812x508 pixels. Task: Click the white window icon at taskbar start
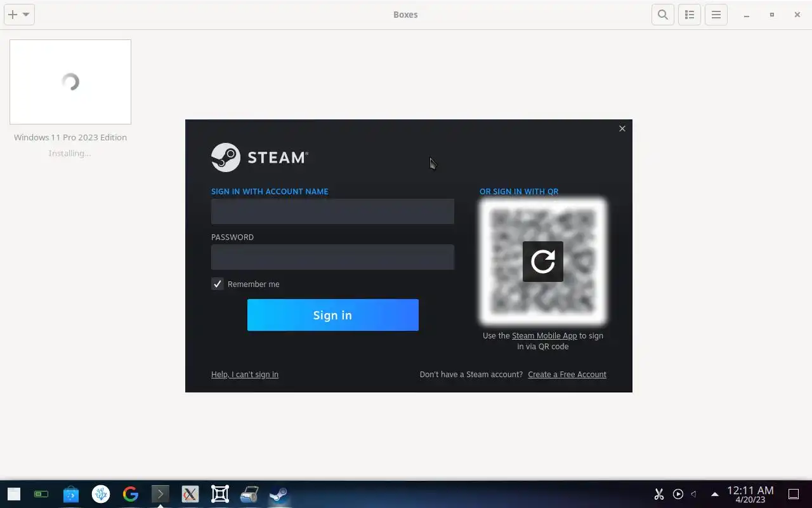(x=14, y=494)
